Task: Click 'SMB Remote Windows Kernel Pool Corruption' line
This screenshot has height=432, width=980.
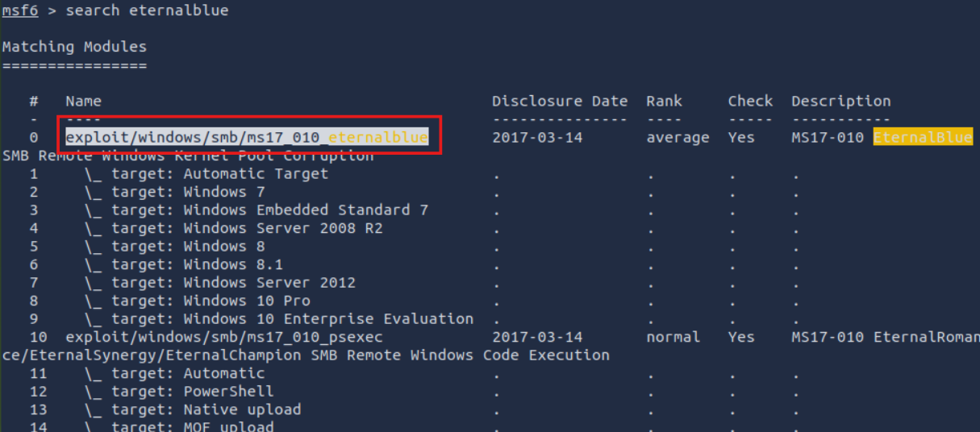Action: [x=188, y=156]
